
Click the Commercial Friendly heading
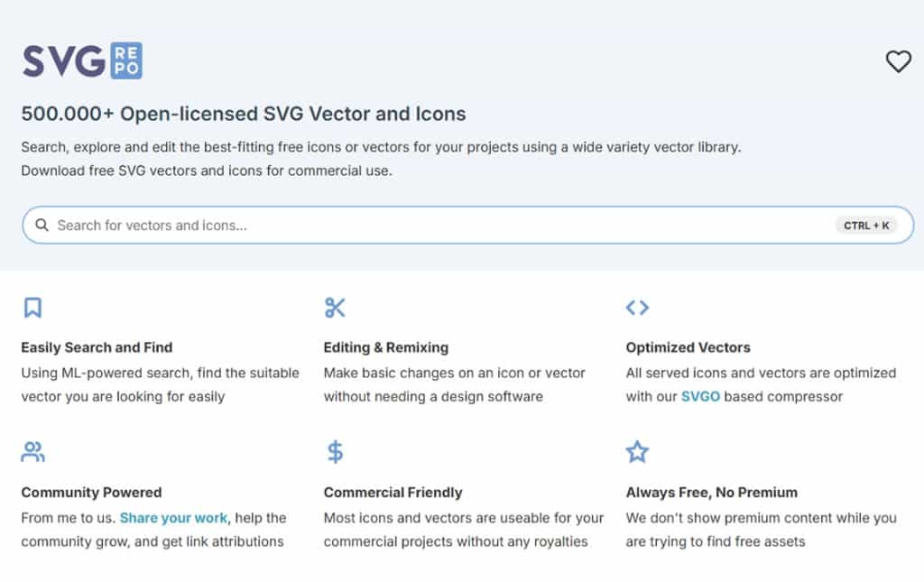[x=393, y=493]
